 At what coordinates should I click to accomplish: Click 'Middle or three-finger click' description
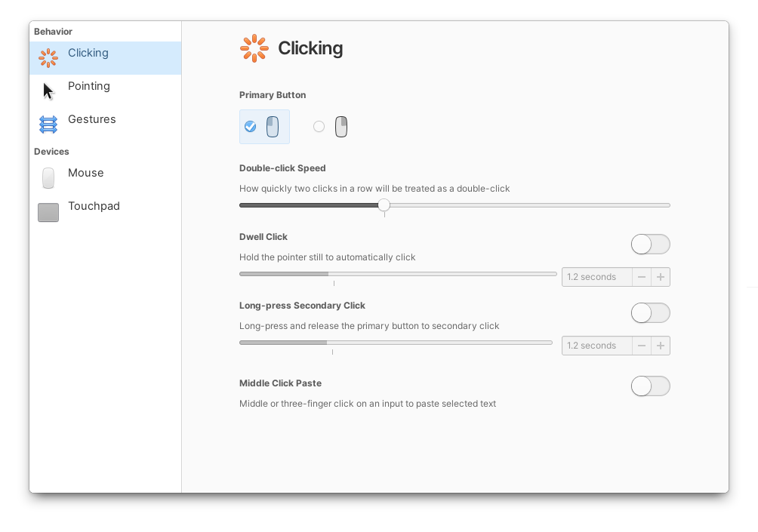coord(368,404)
